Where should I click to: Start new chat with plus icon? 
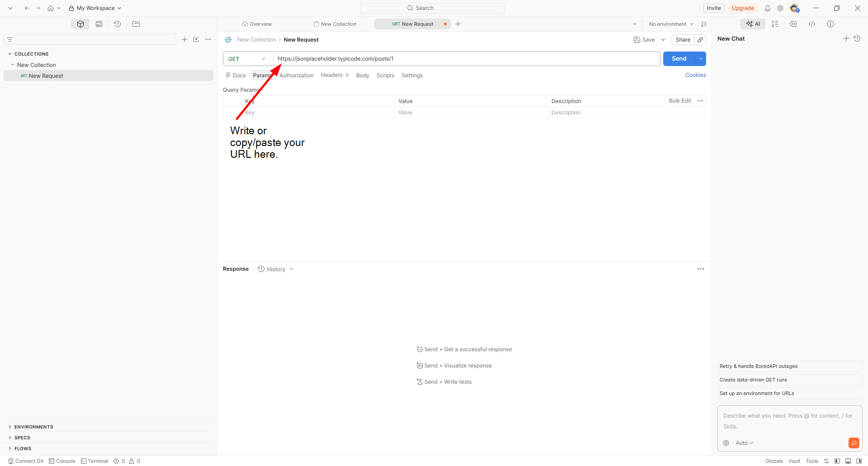[x=846, y=38]
